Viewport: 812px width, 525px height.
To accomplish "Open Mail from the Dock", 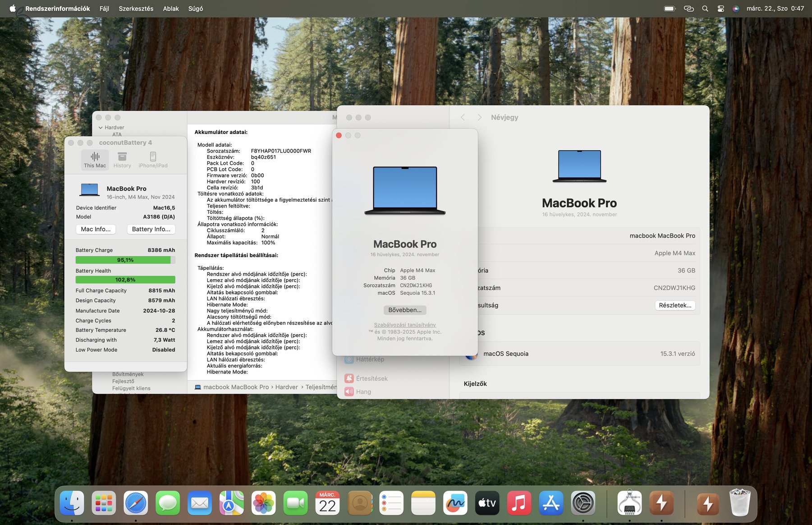I will 200,503.
